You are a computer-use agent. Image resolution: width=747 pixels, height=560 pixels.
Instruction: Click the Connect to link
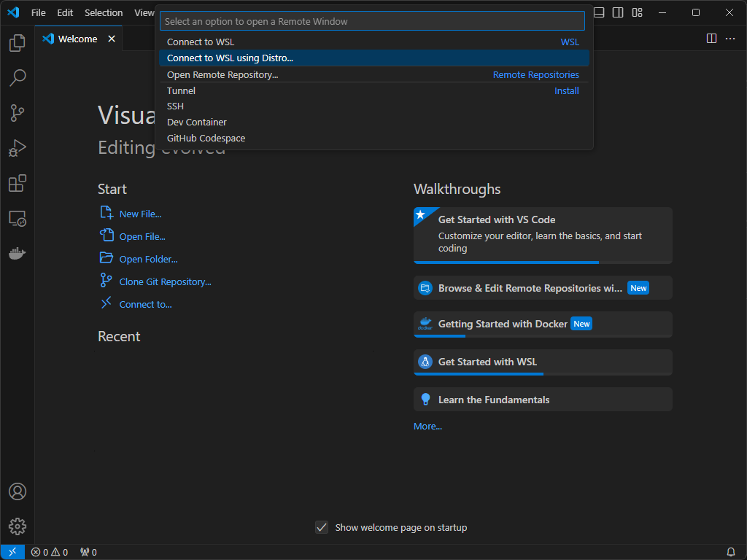pyautogui.click(x=145, y=304)
